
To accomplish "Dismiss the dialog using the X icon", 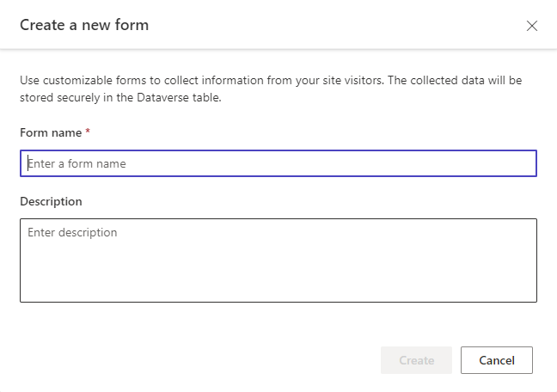I will click(x=532, y=26).
